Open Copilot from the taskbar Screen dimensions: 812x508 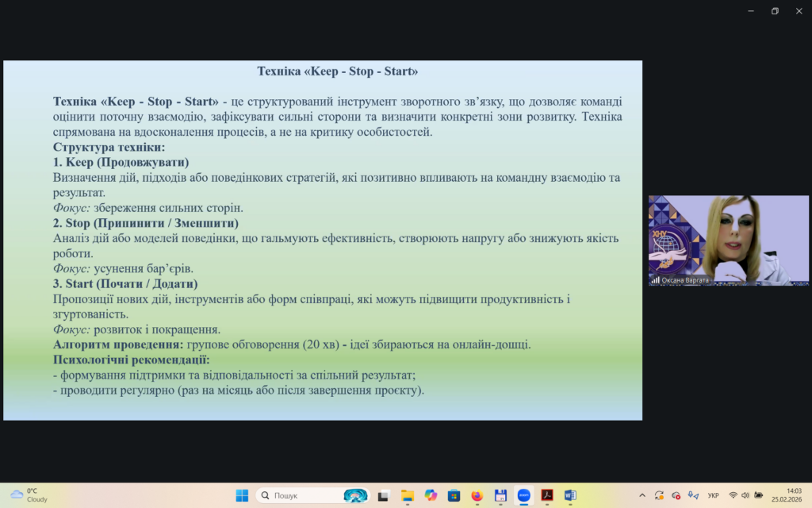click(431, 495)
